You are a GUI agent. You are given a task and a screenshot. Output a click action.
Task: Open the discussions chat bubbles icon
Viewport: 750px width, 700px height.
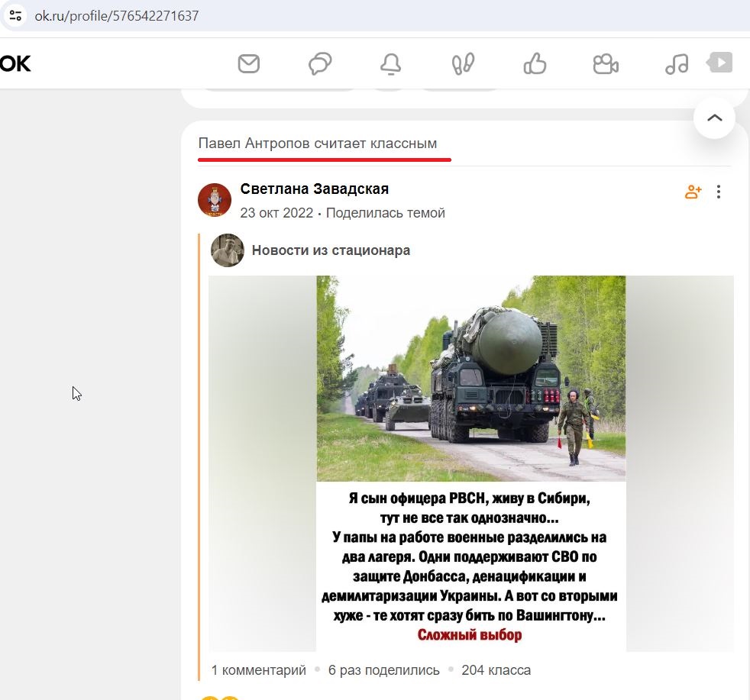click(320, 63)
